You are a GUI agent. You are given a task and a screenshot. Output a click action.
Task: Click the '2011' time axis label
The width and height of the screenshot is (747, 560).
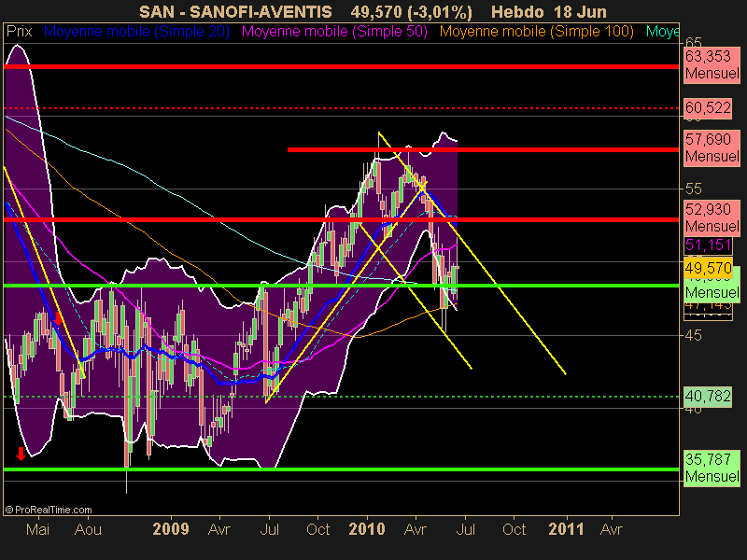click(x=566, y=529)
